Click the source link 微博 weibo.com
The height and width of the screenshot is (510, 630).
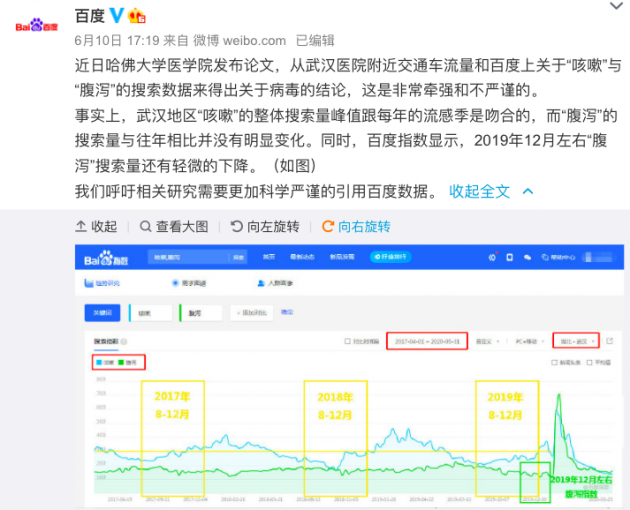(x=239, y=41)
